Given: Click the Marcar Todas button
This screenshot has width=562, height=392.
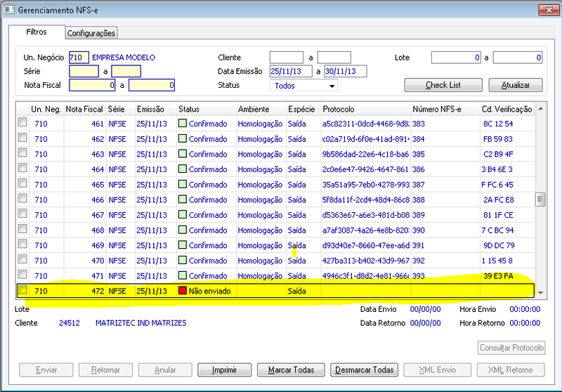Looking at the screenshot, I should coord(291,370).
